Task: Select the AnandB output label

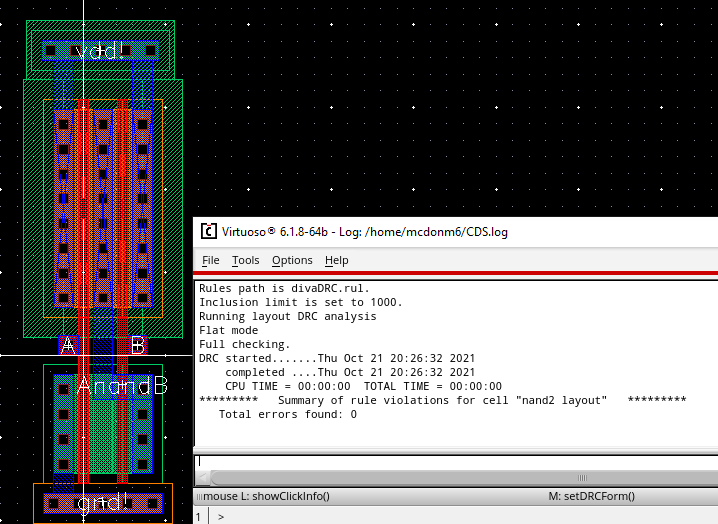Action: [x=122, y=386]
